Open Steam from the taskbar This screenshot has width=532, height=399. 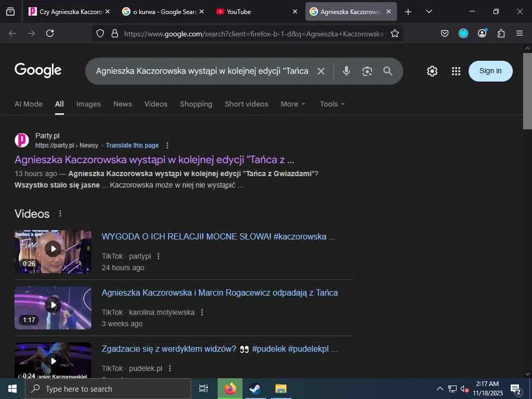(255, 389)
